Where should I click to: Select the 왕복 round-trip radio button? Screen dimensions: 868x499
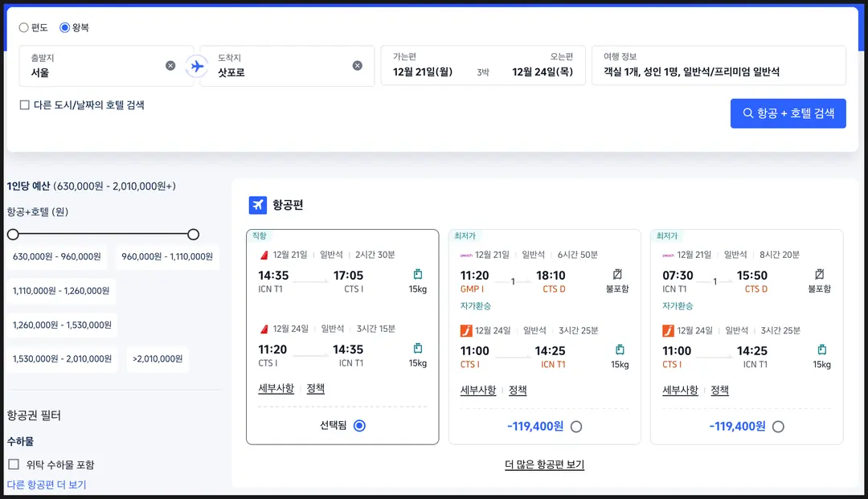tap(65, 27)
